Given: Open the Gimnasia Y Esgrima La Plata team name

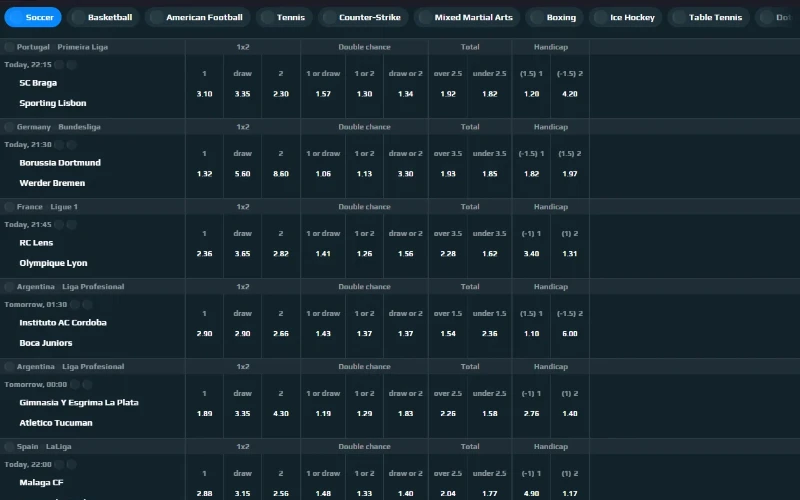Looking at the screenshot, I should tap(79, 403).
